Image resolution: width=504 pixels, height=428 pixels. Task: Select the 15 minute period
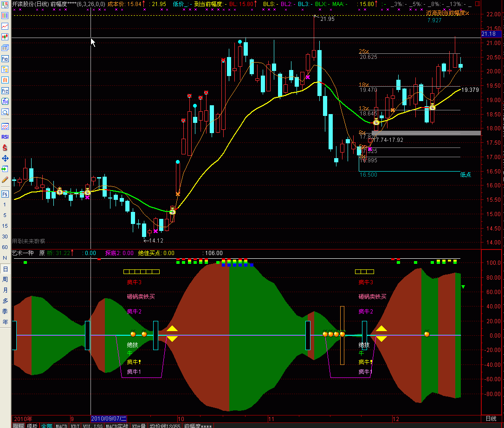(x=5, y=226)
